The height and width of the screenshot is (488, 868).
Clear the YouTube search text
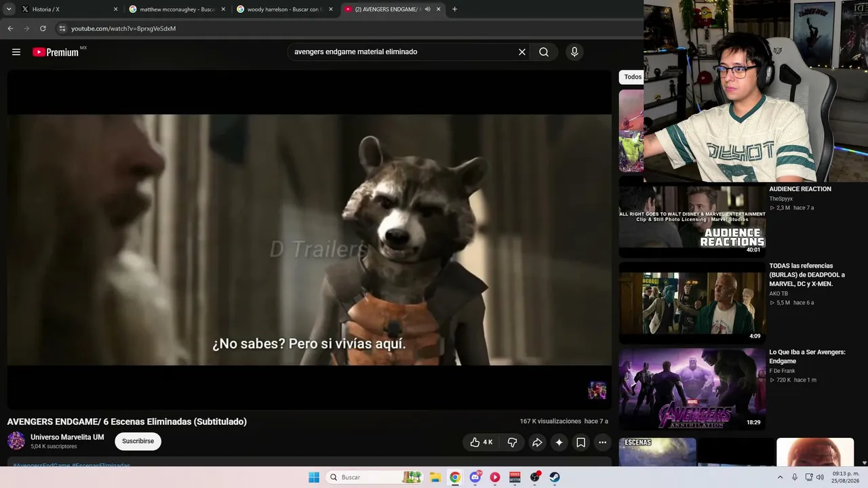tap(522, 52)
